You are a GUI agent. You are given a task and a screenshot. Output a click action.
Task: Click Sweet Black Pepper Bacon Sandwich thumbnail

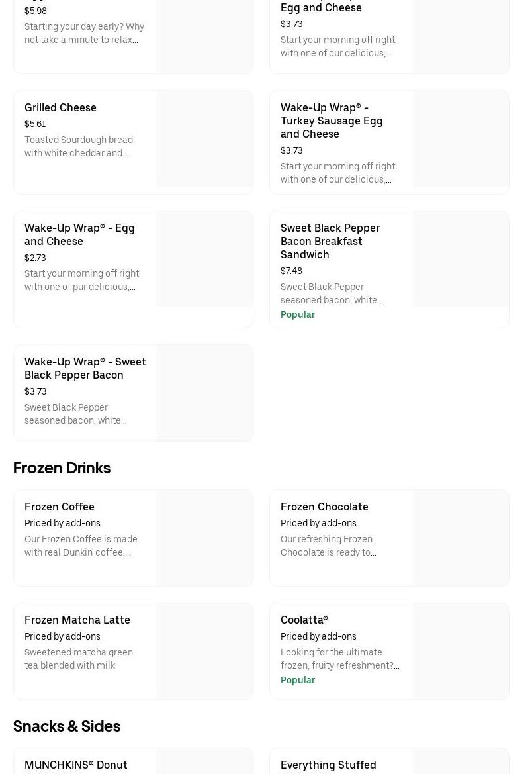click(461, 260)
